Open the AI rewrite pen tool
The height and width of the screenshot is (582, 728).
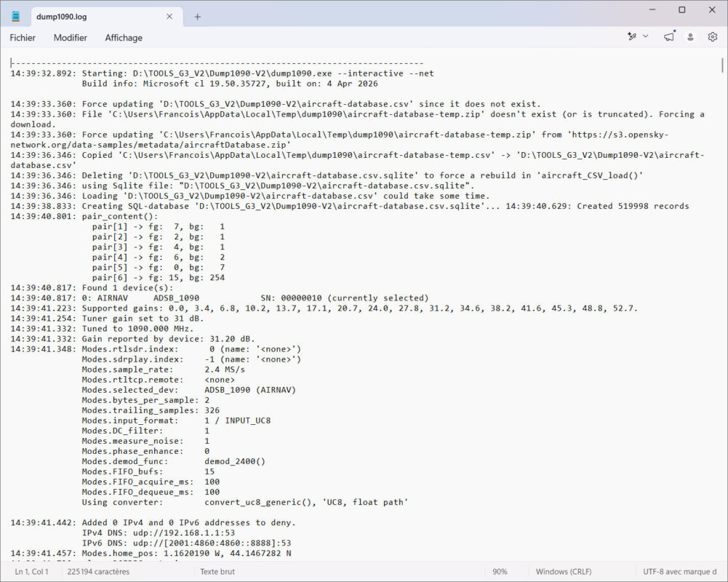pyautogui.click(x=631, y=36)
